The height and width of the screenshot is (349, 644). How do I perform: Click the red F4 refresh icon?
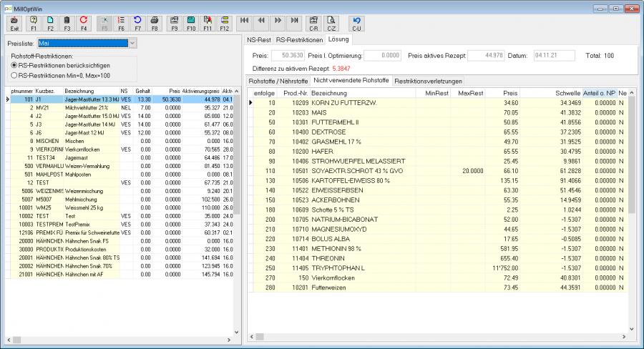pos(84,24)
